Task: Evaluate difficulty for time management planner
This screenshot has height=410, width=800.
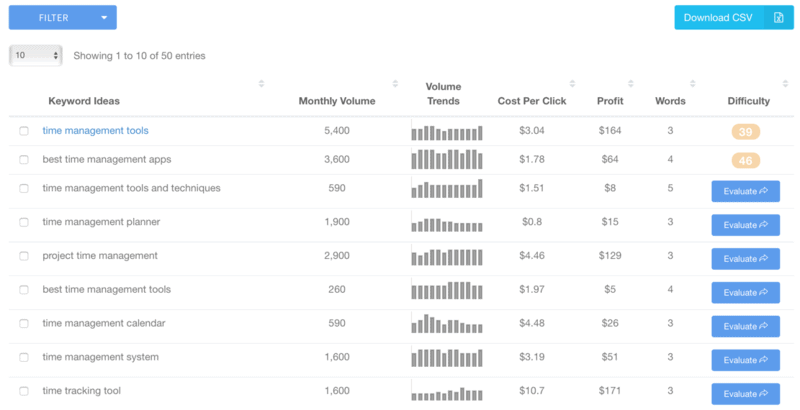Action: pyautogui.click(x=745, y=225)
